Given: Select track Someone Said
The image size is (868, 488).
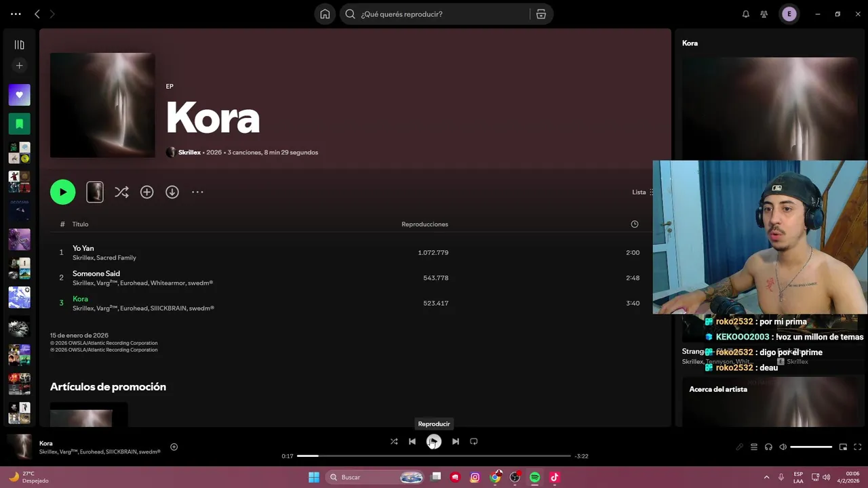Looking at the screenshot, I should click(96, 273).
